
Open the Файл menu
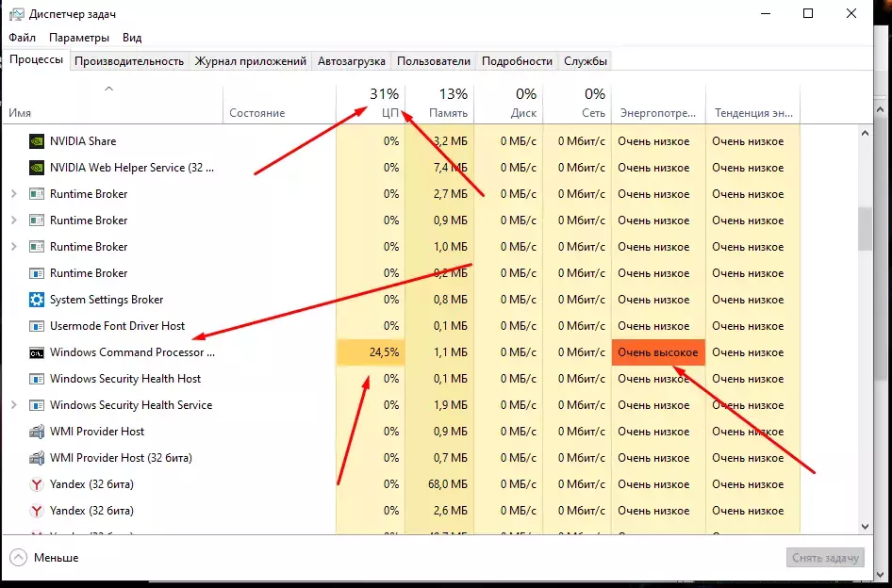point(23,38)
